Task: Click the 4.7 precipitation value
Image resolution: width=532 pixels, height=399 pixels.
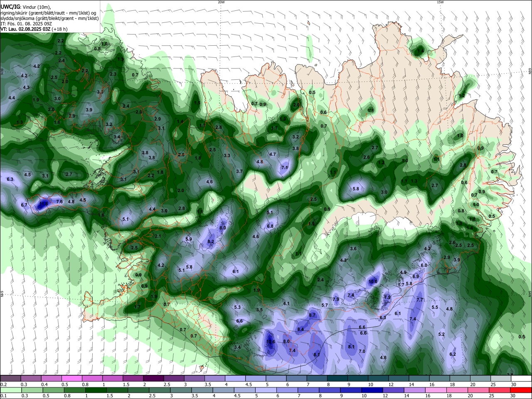Action: pos(273,154)
